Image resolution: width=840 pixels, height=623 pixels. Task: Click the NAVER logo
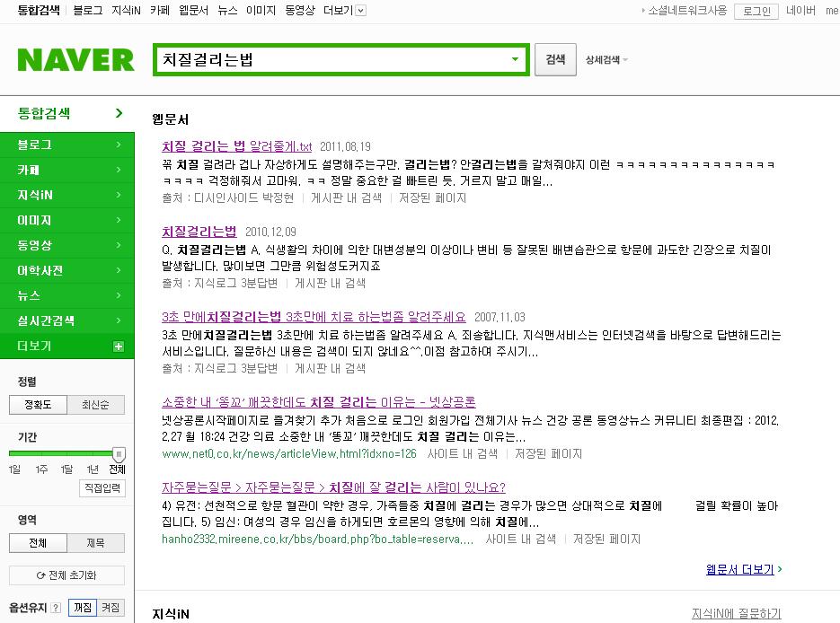[75, 60]
